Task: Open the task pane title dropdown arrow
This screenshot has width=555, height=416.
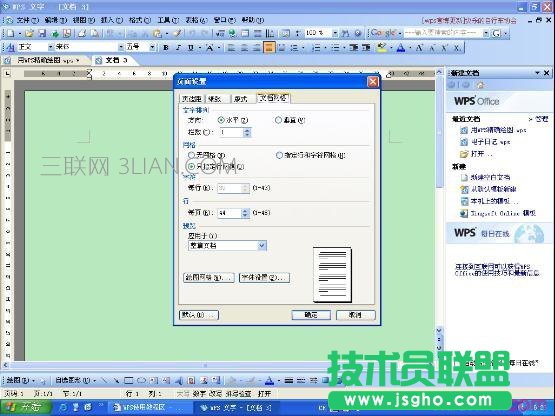Action: 537,73
